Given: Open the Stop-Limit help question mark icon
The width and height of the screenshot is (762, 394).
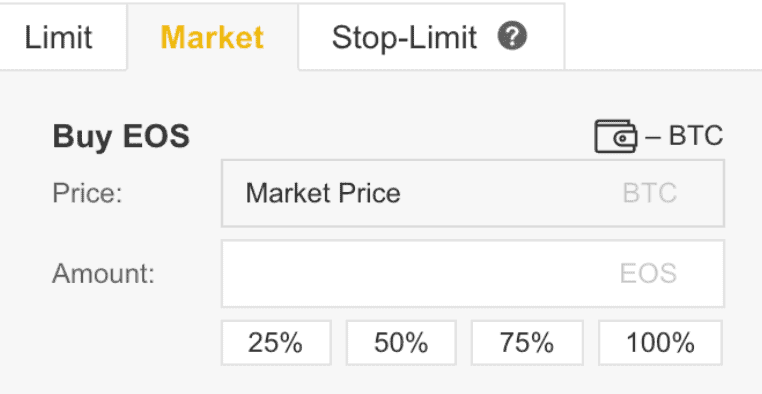Looking at the screenshot, I should pos(512,37).
